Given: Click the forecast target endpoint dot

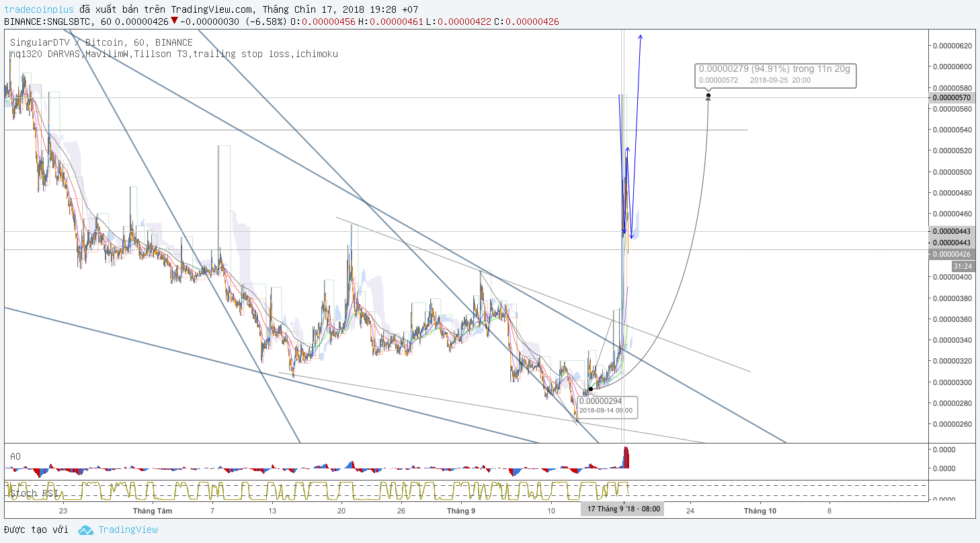Looking at the screenshot, I should click(x=708, y=96).
